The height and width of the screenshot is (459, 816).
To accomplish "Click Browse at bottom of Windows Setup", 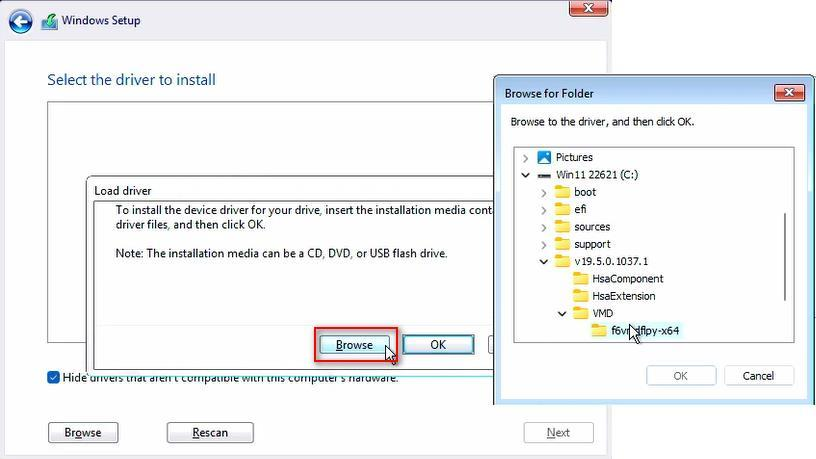I will (83, 432).
